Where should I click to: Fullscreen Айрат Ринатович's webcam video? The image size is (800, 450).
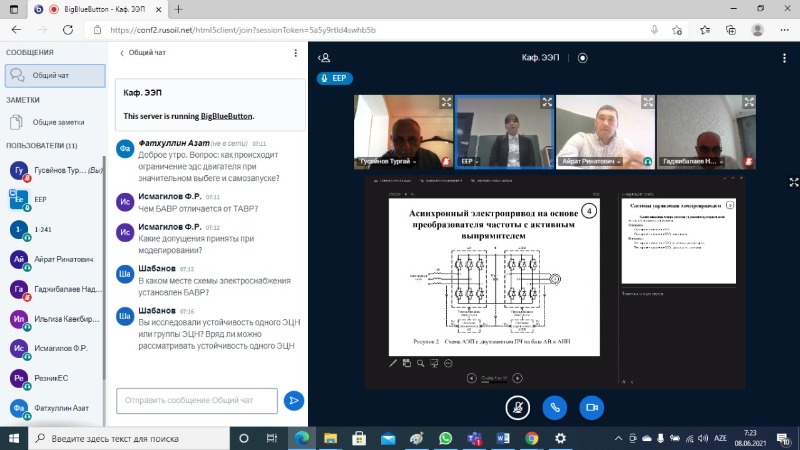point(647,101)
